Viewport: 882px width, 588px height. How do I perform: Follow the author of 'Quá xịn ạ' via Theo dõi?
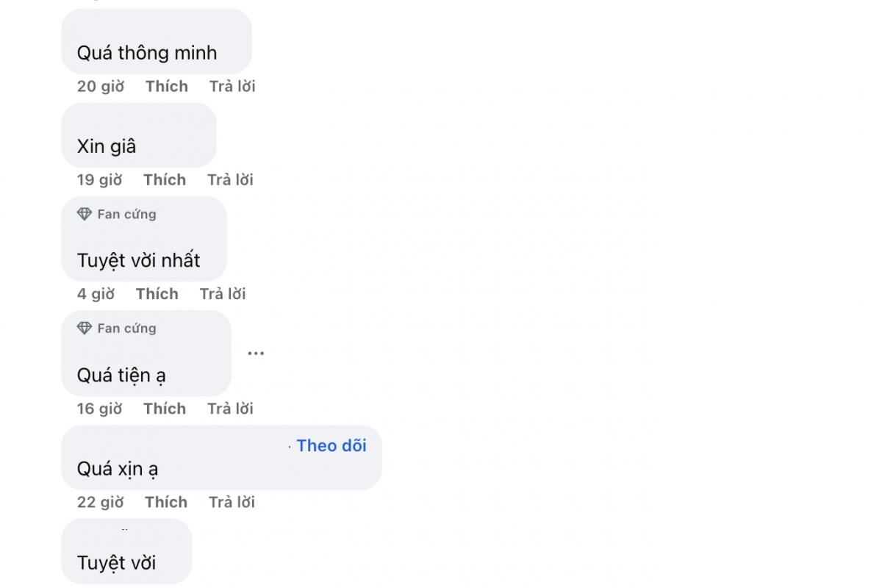331,446
